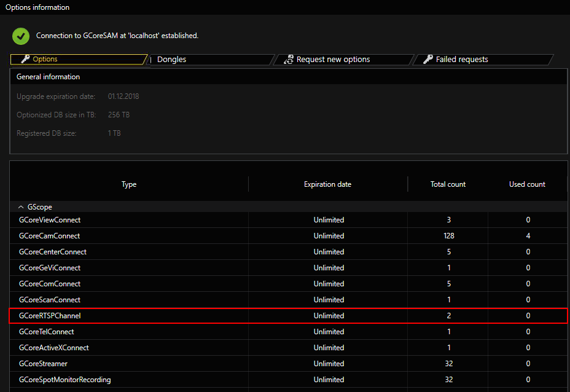Click total count 5 for GCoreCenterConnect
Screen dimensions: 570x392
(x=448, y=252)
